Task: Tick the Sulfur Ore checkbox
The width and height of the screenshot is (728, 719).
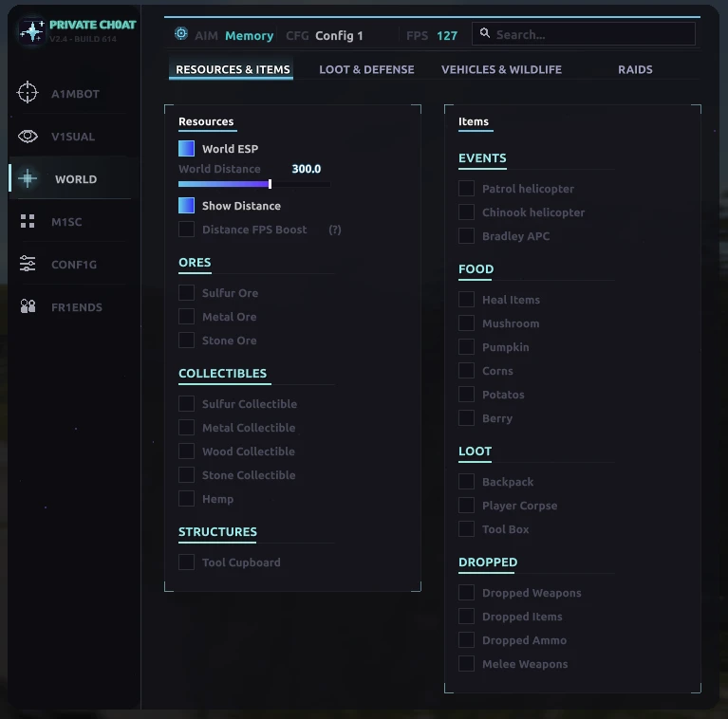Action: [x=187, y=293]
